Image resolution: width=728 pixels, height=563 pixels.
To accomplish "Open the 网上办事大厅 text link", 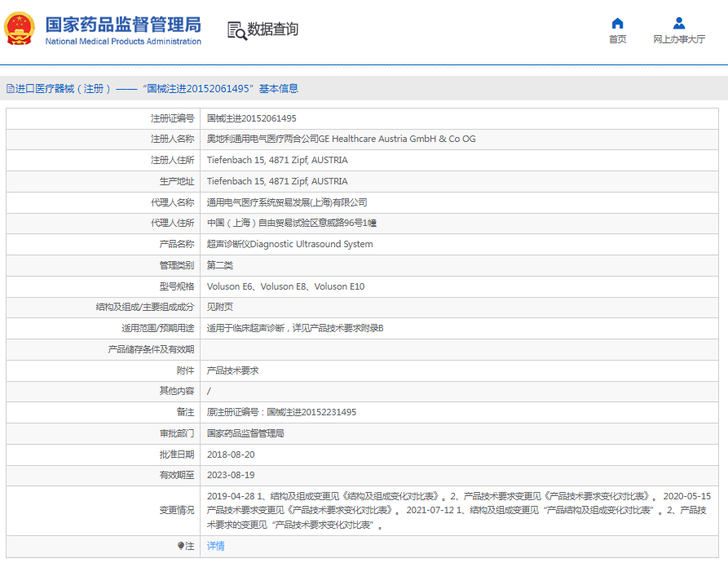I will tap(679, 39).
